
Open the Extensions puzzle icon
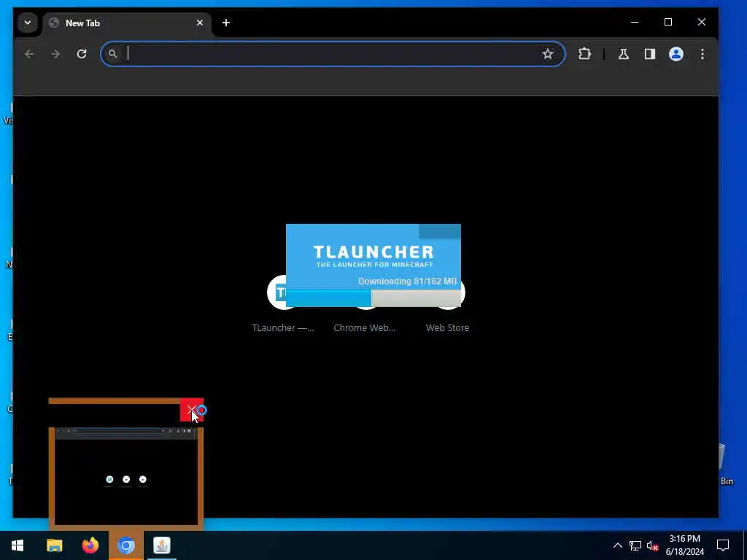point(584,54)
